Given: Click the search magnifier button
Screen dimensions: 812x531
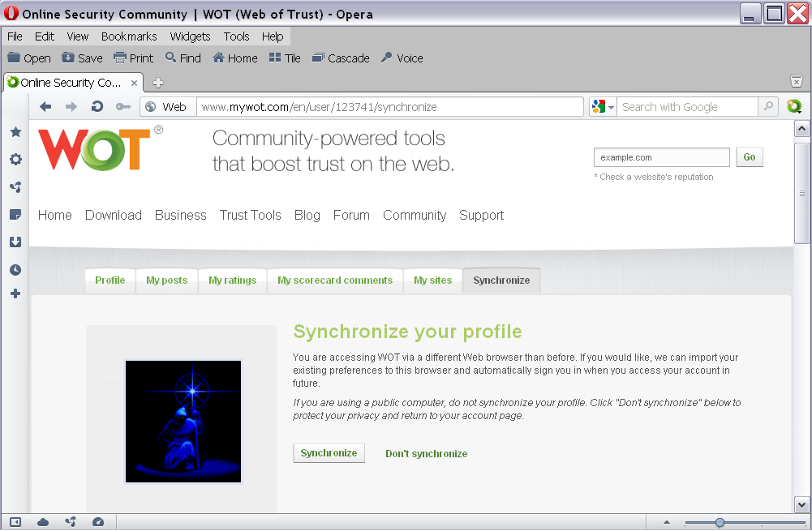Looking at the screenshot, I should coord(768,107).
